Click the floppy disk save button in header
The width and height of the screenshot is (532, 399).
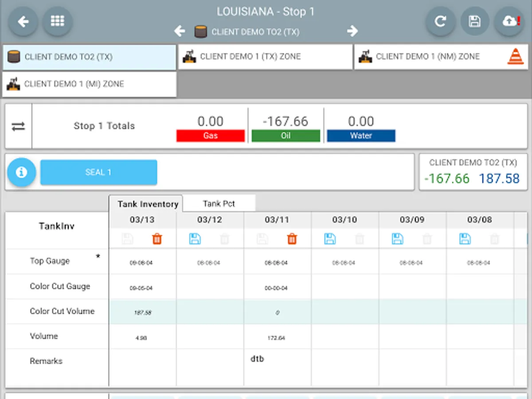click(x=475, y=21)
